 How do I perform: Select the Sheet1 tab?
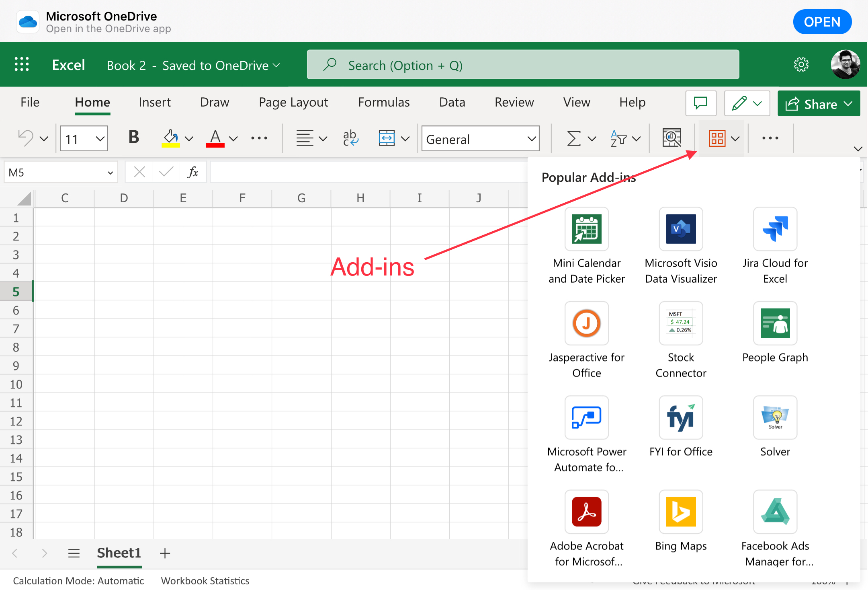[119, 553]
